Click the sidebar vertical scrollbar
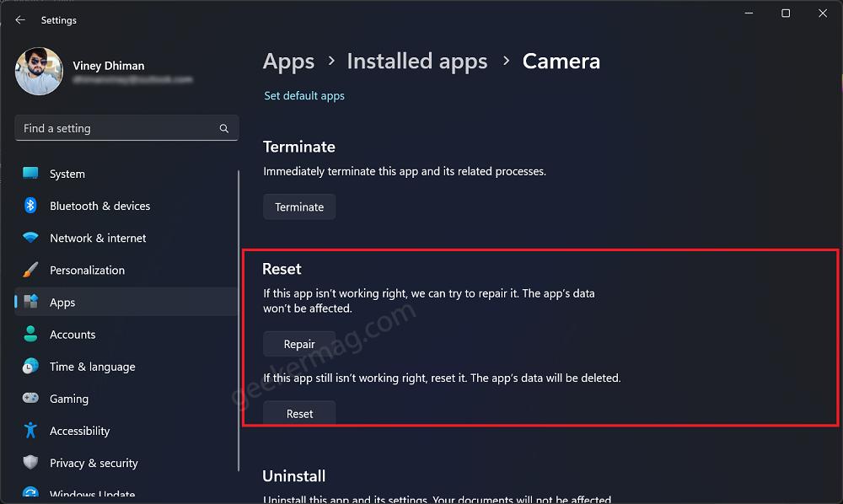The height and width of the screenshot is (504, 843). [x=239, y=321]
